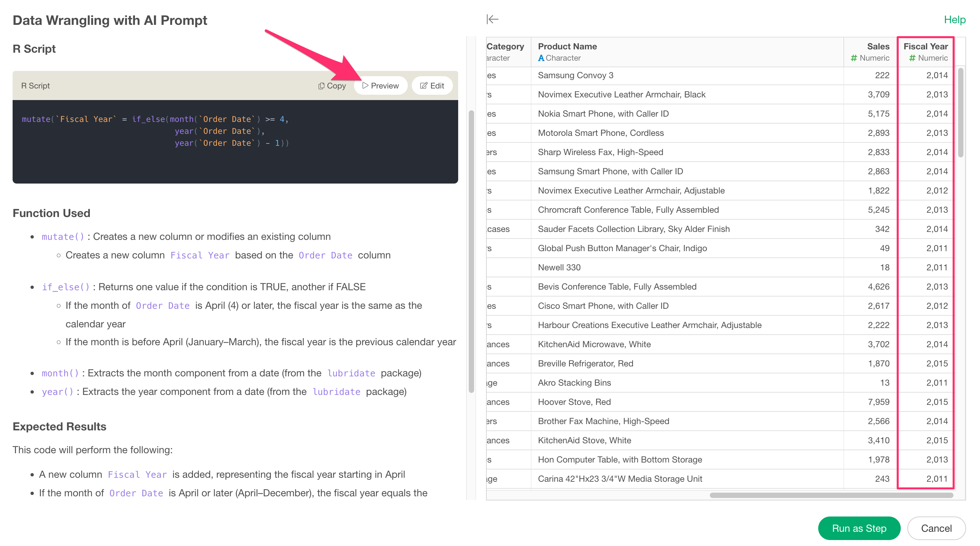This screenshot has height=546, width=980.
Task: Edit the R Script
Action: (432, 85)
